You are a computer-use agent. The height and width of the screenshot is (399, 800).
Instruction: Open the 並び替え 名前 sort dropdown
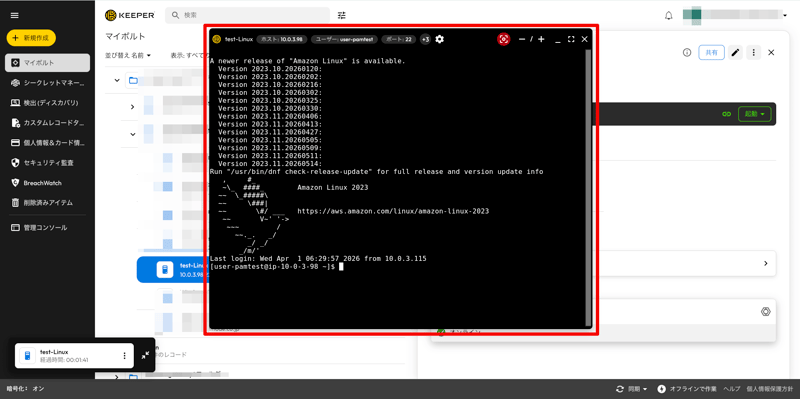tap(128, 55)
